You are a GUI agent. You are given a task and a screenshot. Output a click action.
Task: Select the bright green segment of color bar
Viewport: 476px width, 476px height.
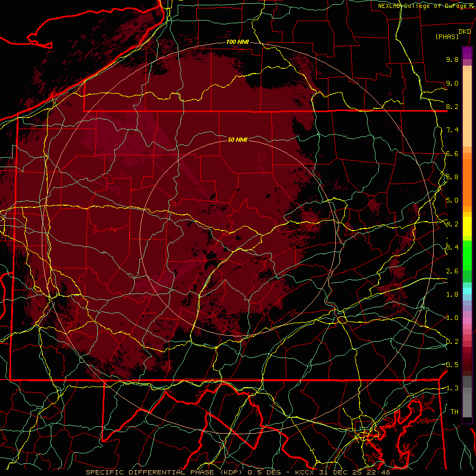tap(467, 255)
